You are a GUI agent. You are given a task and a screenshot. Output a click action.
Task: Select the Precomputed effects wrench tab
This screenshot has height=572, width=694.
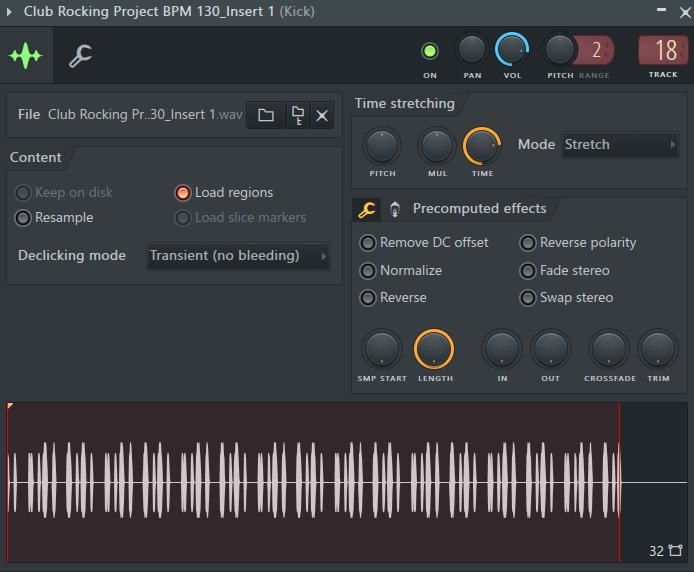pos(367,209)
